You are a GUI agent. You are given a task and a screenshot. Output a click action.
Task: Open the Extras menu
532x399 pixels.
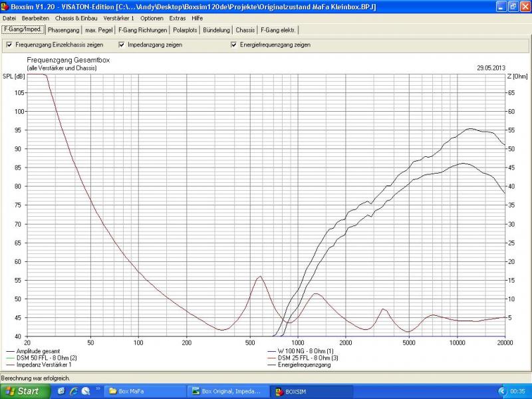point(178,19)
